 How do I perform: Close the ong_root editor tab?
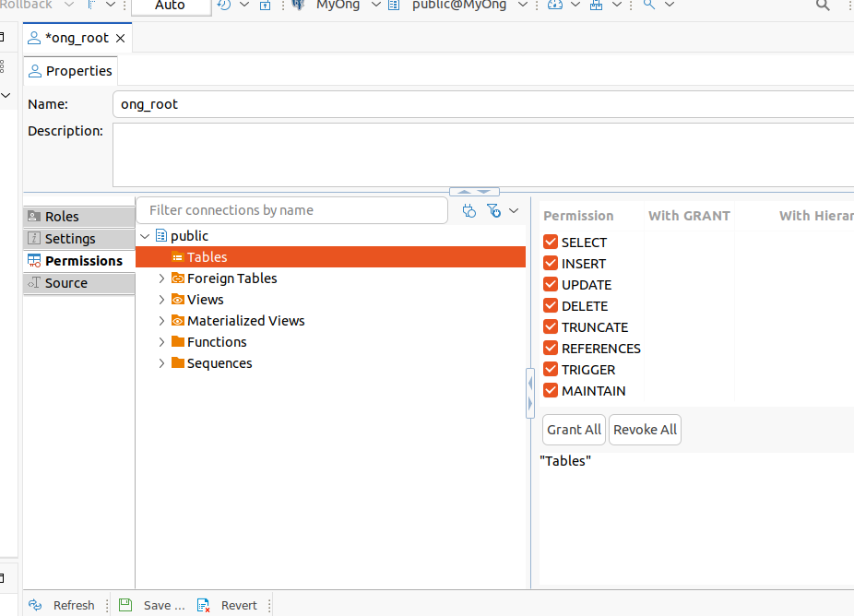tap(120, 38)
